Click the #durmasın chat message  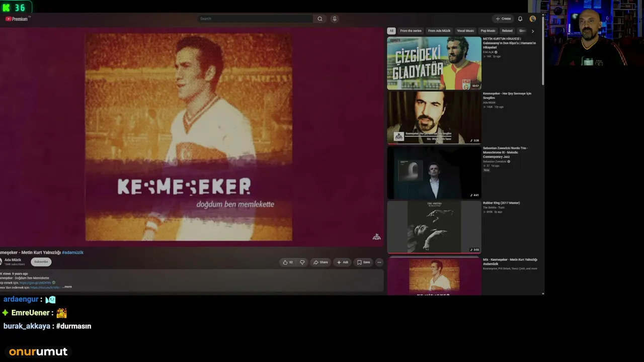pyautogui.click(x=73, y=326)
